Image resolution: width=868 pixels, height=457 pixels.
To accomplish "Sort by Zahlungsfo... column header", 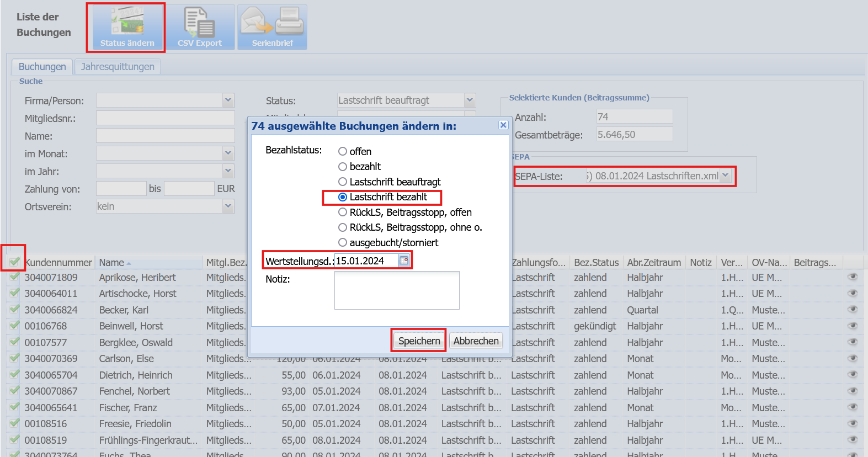I will click(x=539, y=263).
